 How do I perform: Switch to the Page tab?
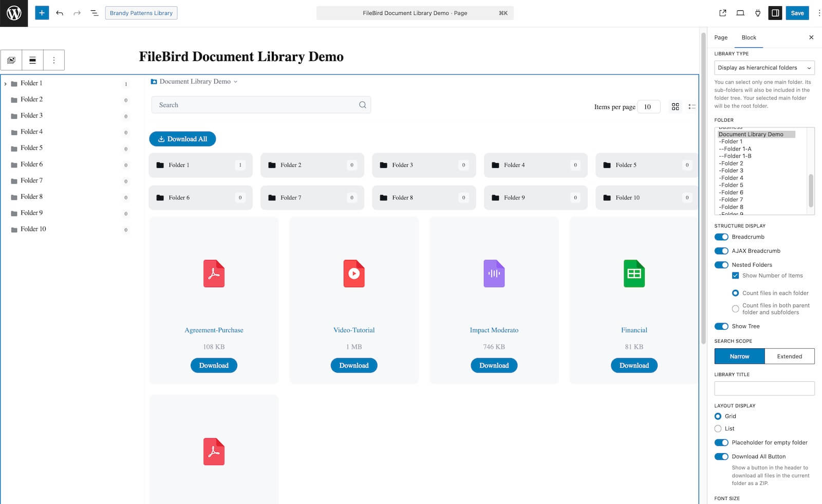[721, 38]
